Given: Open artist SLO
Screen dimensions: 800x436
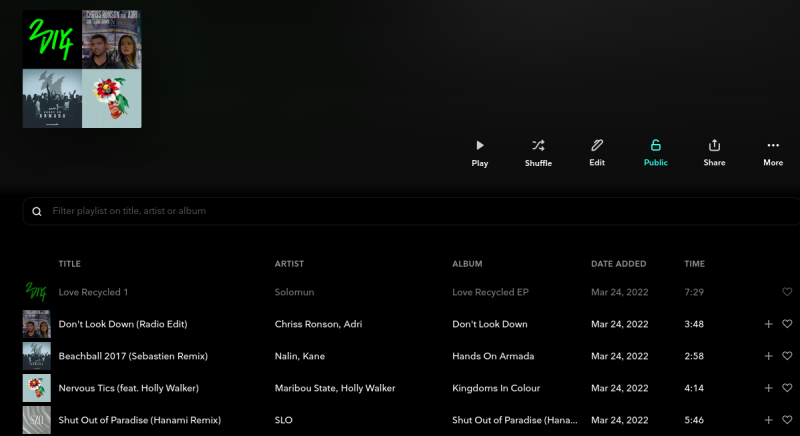Looking at the screenshot, I should click(284, 421).
